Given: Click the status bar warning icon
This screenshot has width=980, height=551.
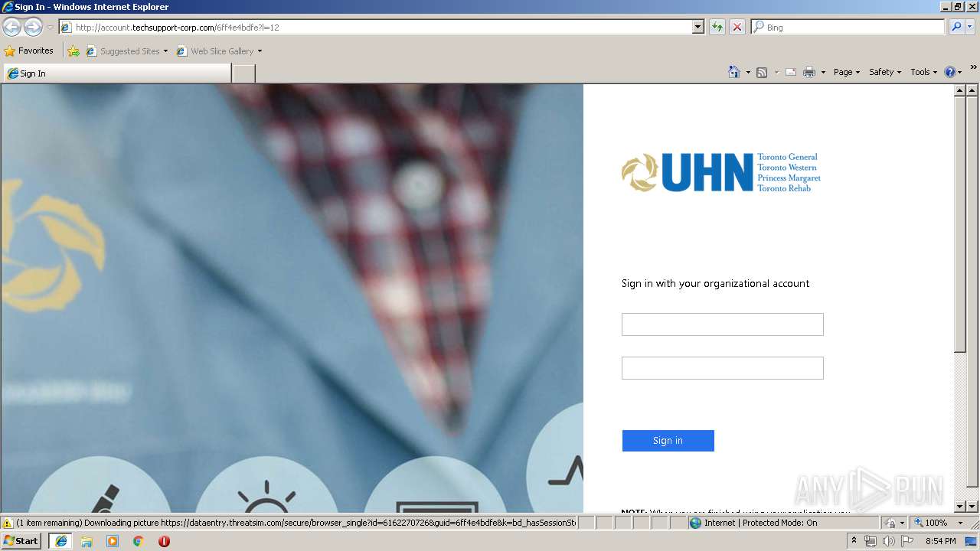Looking at the screenshot, I should (x=8, y=523).
